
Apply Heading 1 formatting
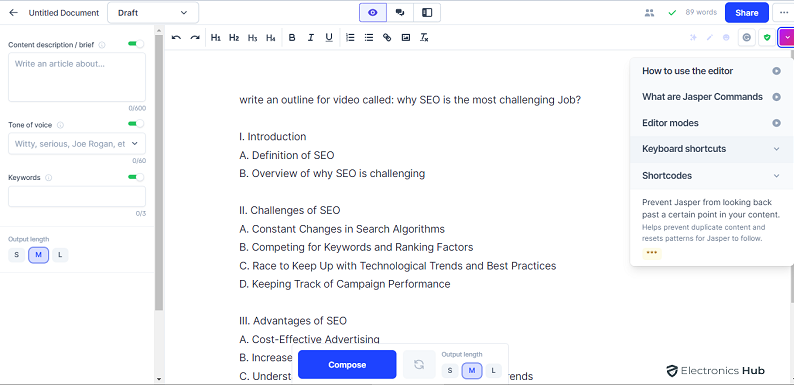[x=216, y=37]
